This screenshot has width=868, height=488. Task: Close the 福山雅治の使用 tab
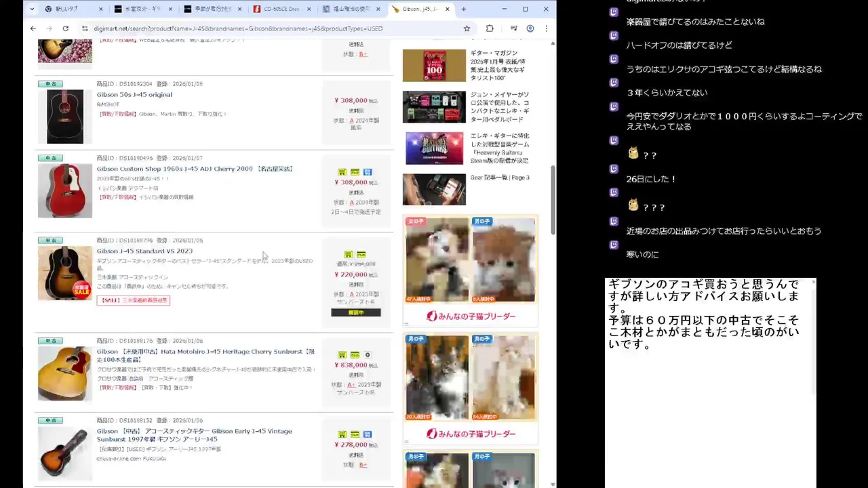point(378,9)
